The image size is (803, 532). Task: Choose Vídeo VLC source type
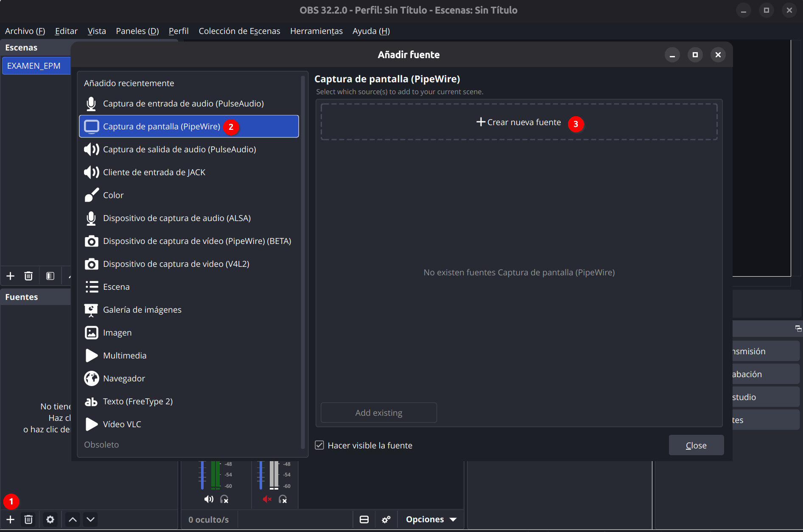click(x=189, y=424)
